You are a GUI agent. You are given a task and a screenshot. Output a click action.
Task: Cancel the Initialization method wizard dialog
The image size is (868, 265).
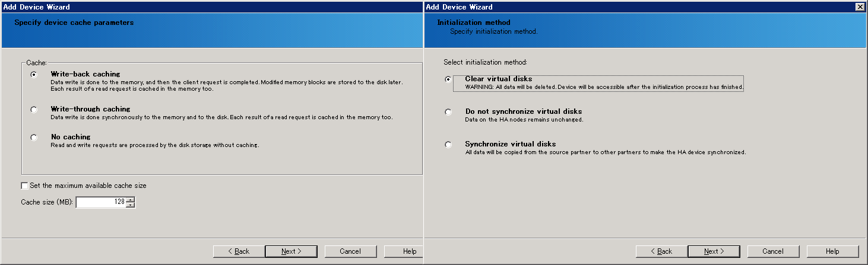773,251
